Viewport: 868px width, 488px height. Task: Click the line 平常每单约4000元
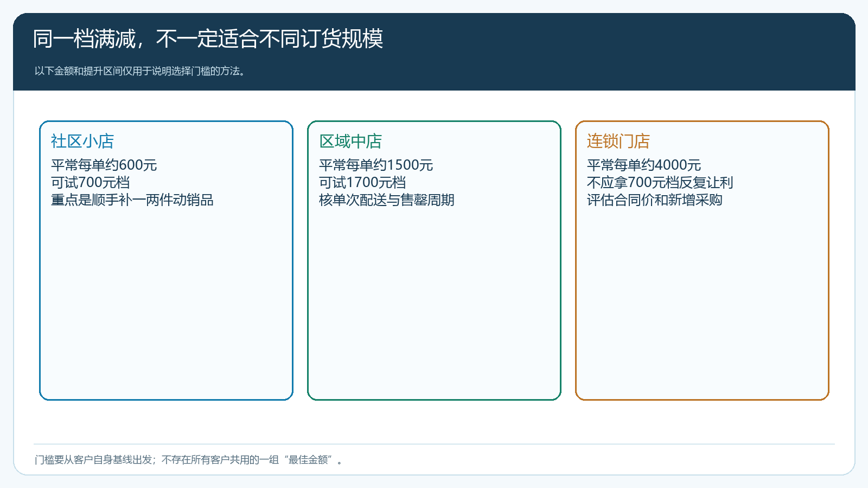(644, 165)
